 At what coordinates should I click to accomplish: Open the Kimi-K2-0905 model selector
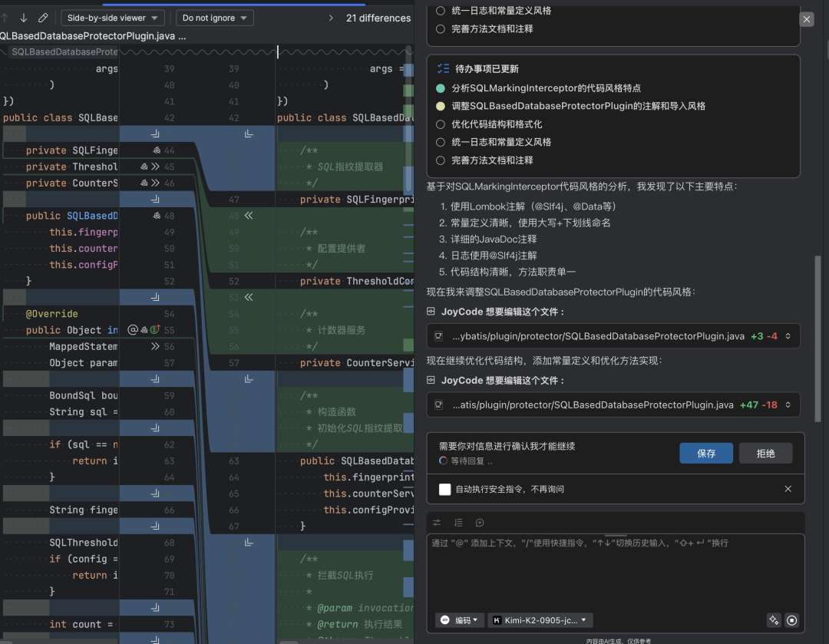pos(540,620)
